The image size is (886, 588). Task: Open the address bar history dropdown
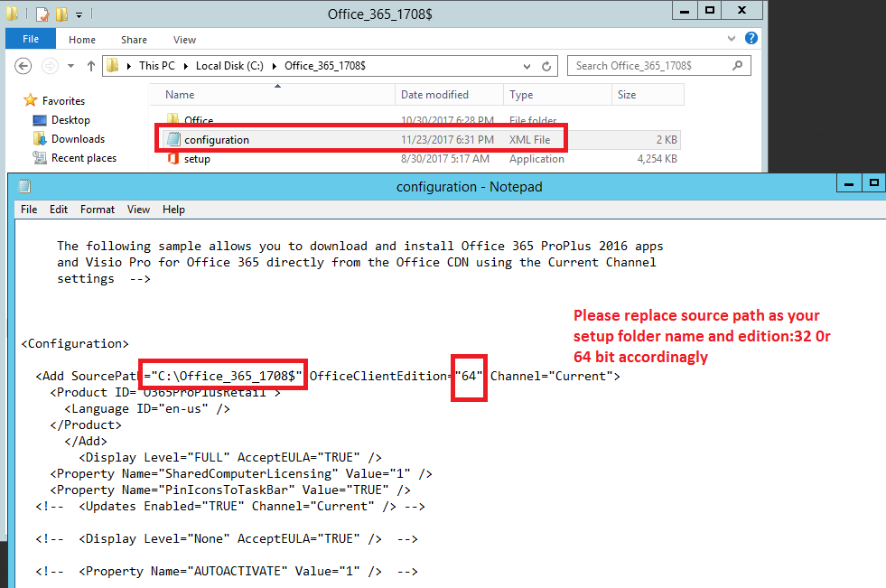527,66
